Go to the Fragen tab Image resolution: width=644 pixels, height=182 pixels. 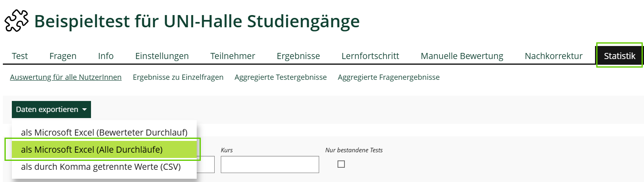pyautogui.click(x=63, y=56)
